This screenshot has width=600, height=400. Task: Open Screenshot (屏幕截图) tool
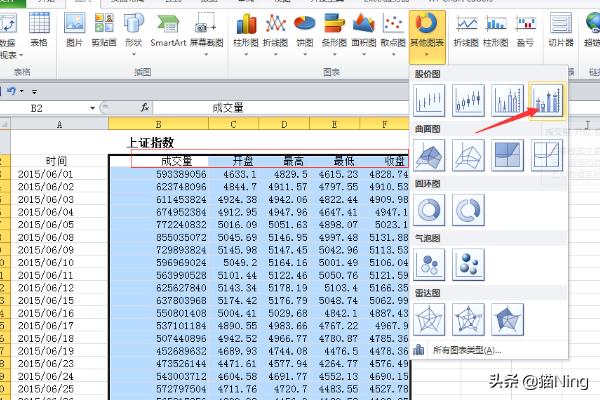pos(207,34)
